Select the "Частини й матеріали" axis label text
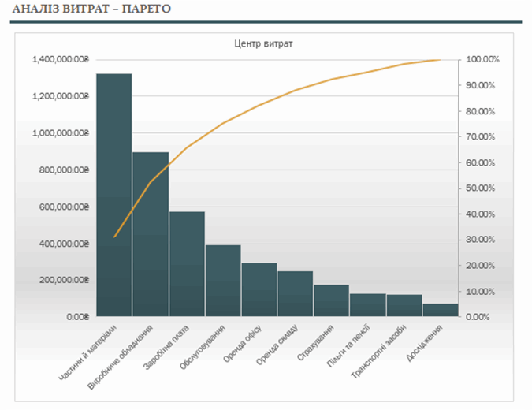This screenshot has height=410, width=532. (89, 352)
